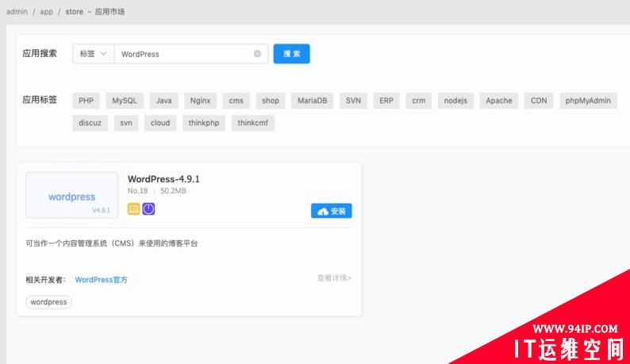
Task: Filter by the crm tag
Action: pyautogui.click(x=419, y=101)
